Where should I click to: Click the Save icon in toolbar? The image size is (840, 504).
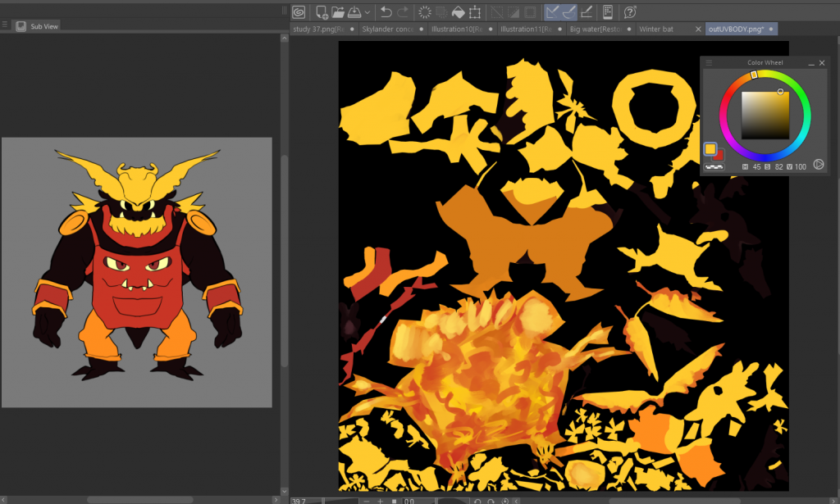point(354,11)
